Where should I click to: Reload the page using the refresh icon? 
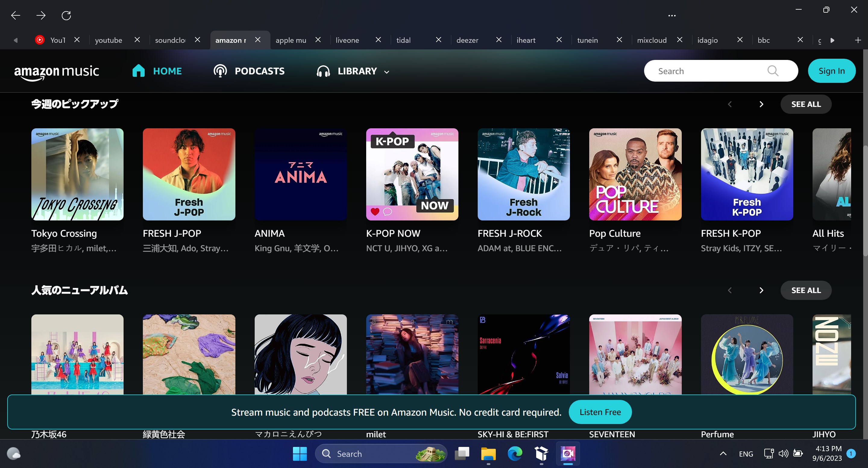[66, 15]
